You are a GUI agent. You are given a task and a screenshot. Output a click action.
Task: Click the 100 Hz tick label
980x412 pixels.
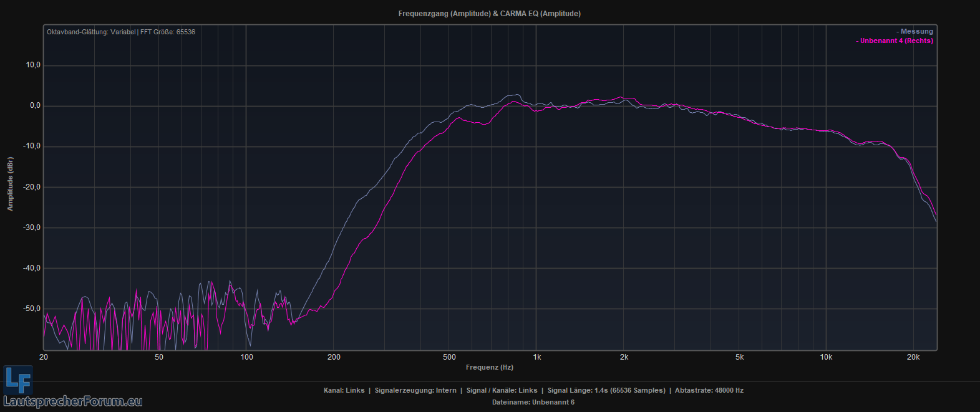[246, 357]
